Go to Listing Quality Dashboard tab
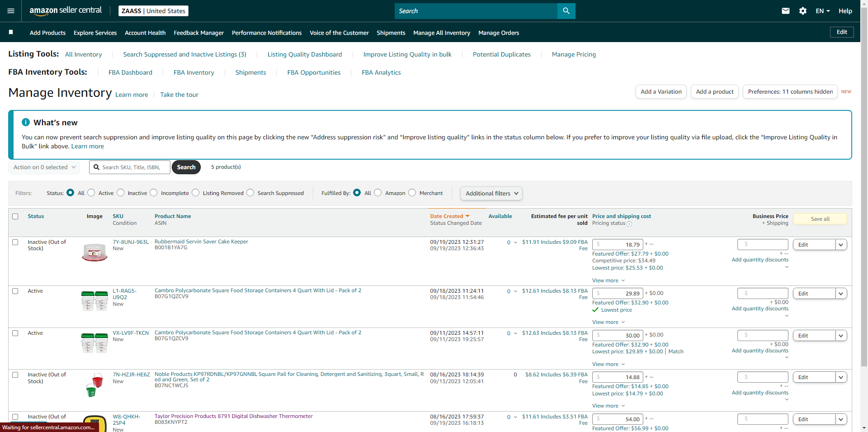The width and height of the screenshot is (868, 432). 305,54
